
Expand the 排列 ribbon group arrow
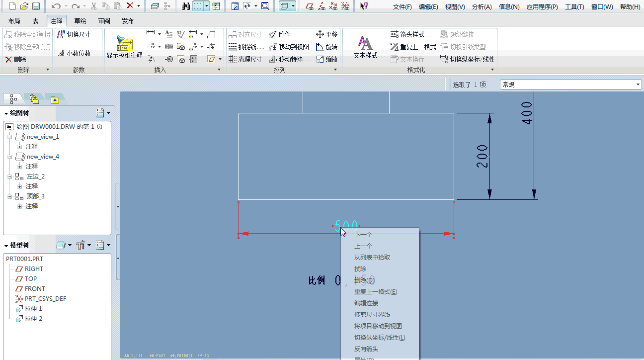335,70
